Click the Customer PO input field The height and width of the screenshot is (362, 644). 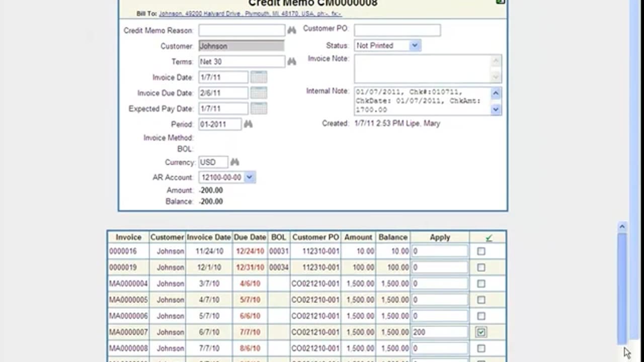point(397,30)
